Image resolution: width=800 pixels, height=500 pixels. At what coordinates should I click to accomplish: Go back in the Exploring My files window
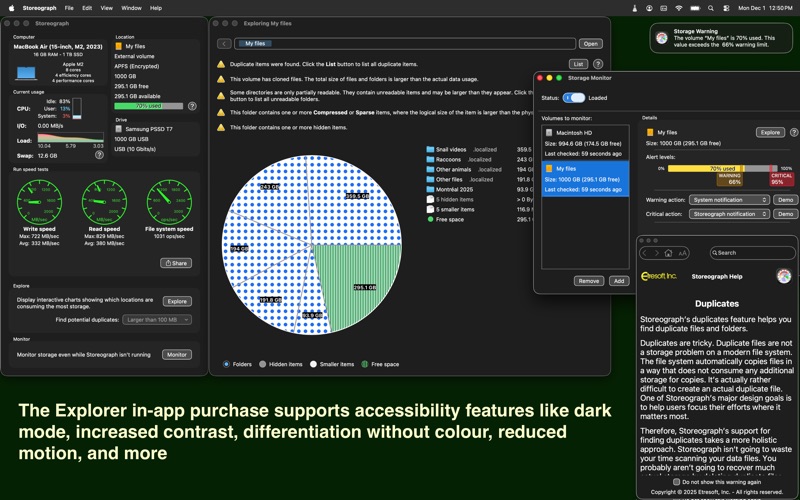pyautogui.click(x=224, y=44)
